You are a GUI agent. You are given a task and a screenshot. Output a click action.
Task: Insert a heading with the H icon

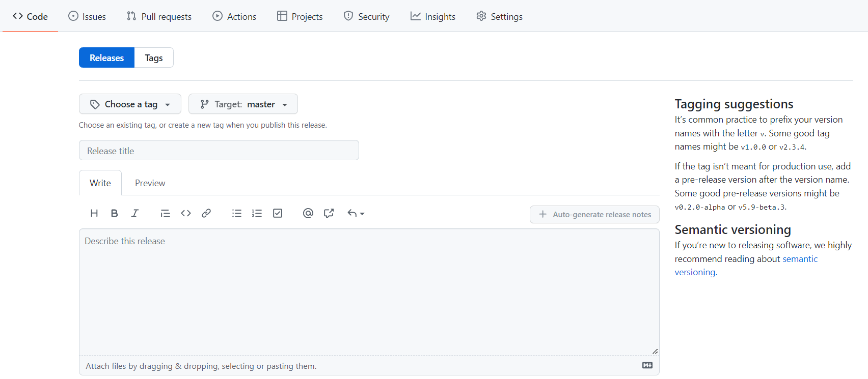(x=94, y=213)
